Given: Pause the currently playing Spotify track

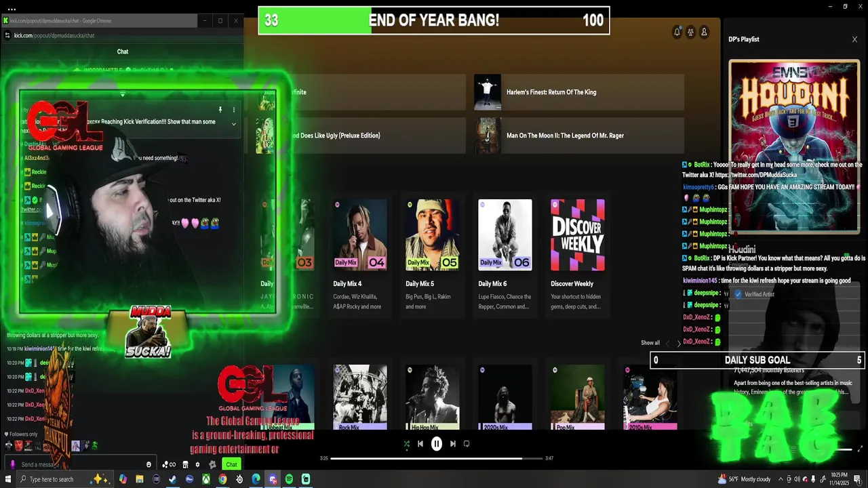Looking at the screenshot, I should (437, 444).
